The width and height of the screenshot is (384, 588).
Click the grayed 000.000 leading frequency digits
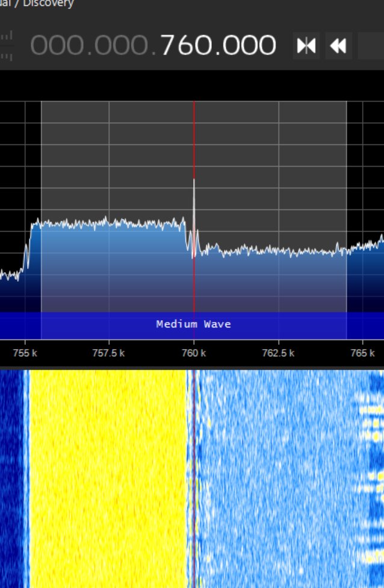pos(90,45)
